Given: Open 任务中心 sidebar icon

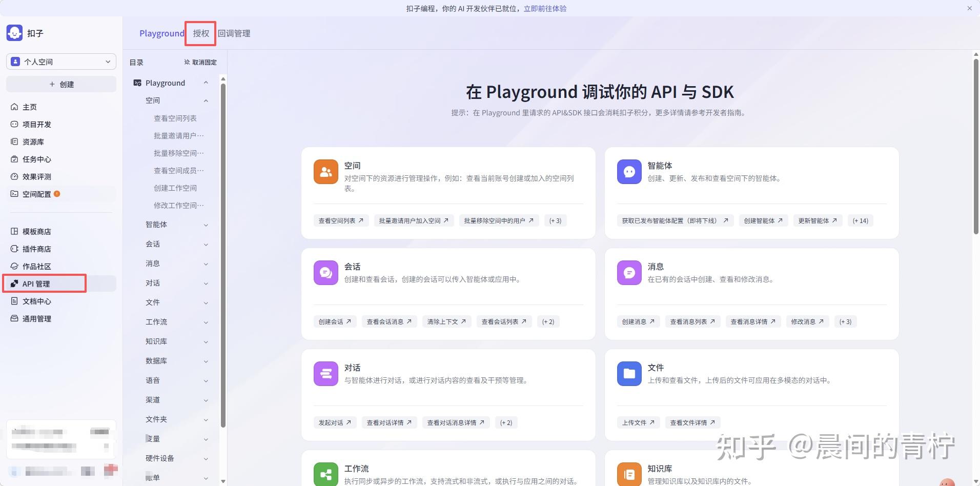Looking at the screenshot, I should (x=14, y=159).
